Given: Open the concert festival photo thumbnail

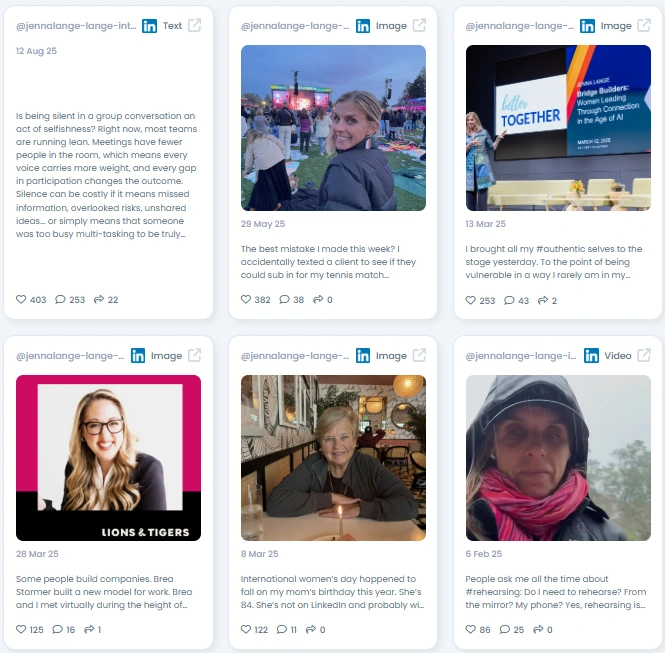Looking at the screenshot, I should [x=333, y=128].
